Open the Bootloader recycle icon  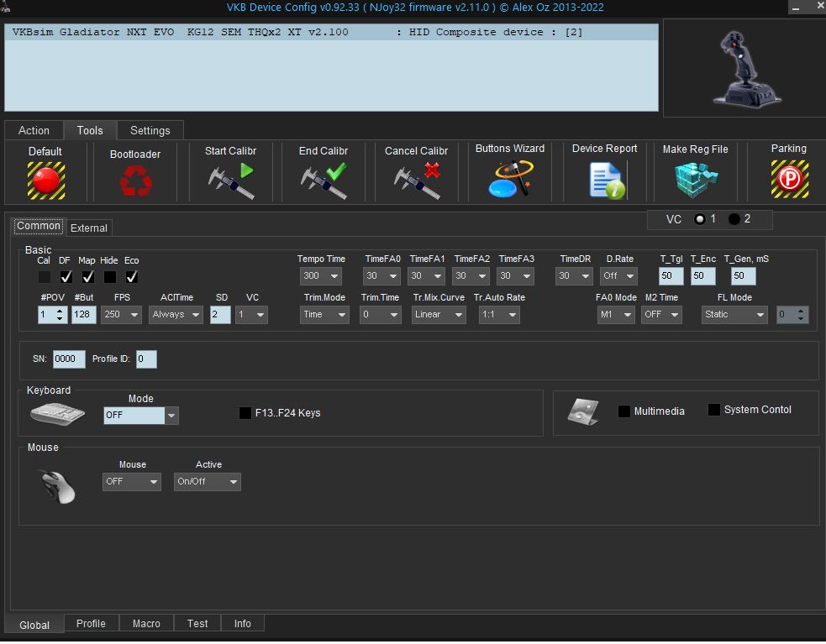coord(135,181)
